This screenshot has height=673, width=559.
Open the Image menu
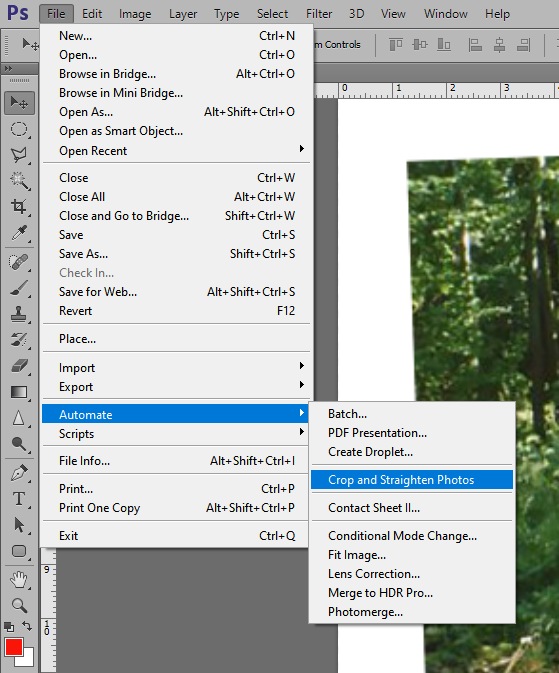click(x=135, y=14)
